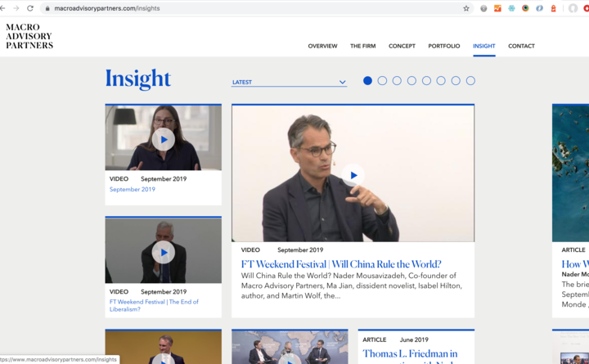Open the PORTFOLIO navigation item
This screenshot has height=364, width=589.
tap(443, 46)
